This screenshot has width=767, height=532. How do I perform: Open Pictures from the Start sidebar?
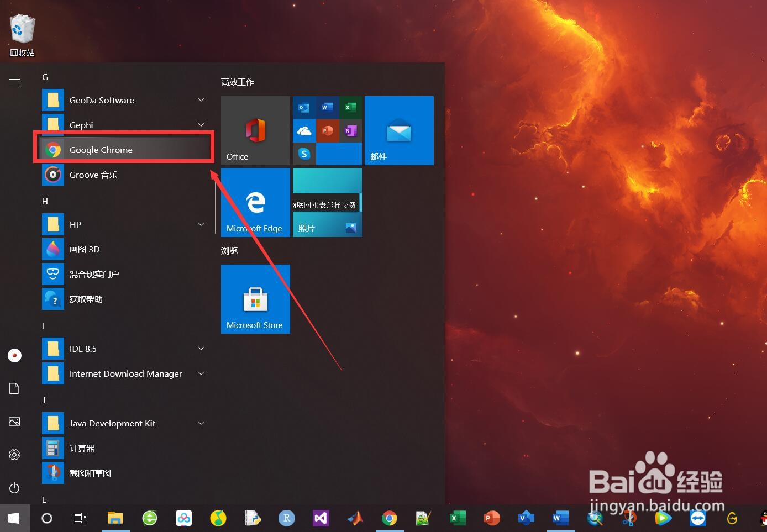click(x=14, y=422)
